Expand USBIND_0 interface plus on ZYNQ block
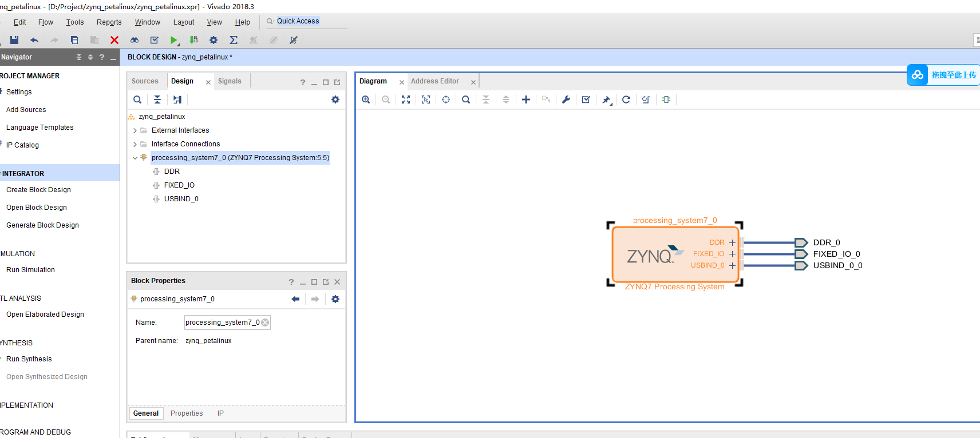This screenshot has width=980, height=438. click(732, 265)
